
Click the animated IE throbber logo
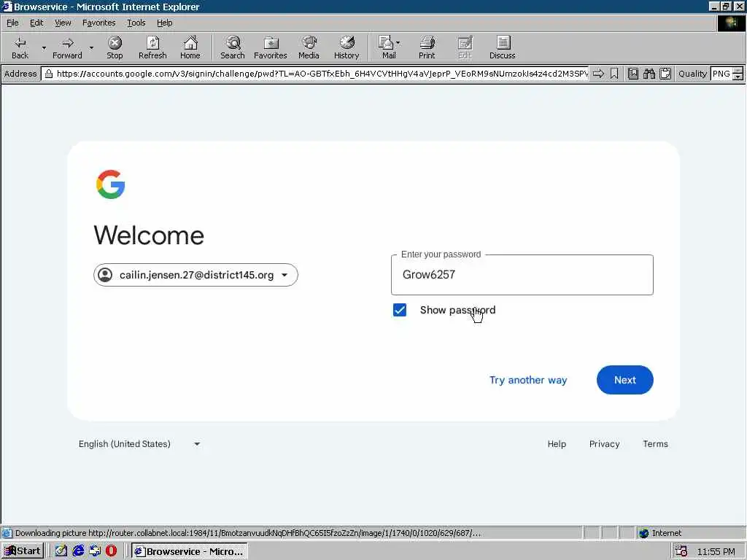731,23
